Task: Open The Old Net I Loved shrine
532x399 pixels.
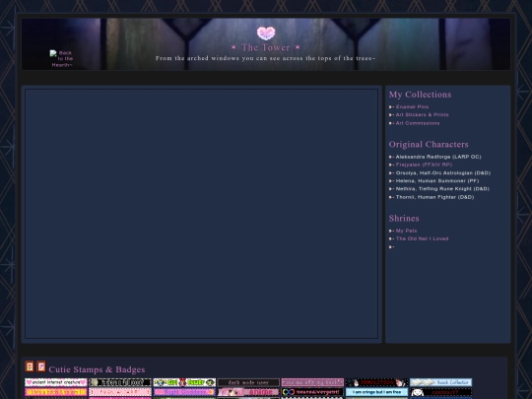Action: pos(422,238)
